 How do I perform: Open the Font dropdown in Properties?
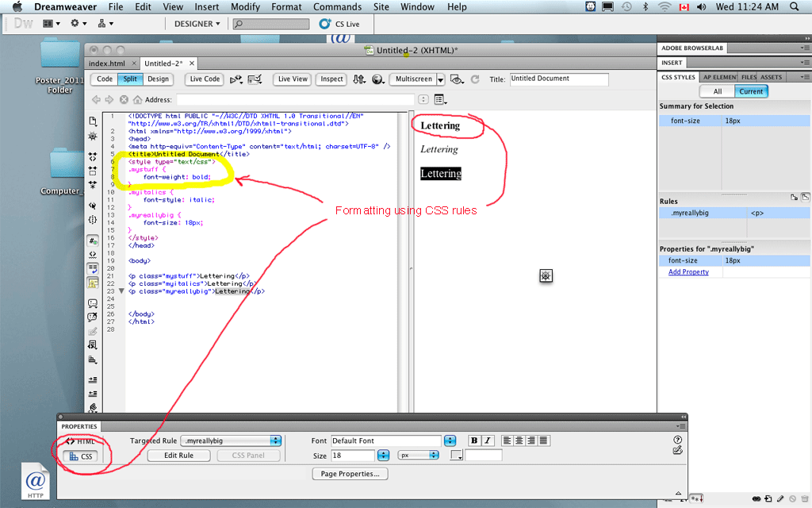click(x=450, y=441)
